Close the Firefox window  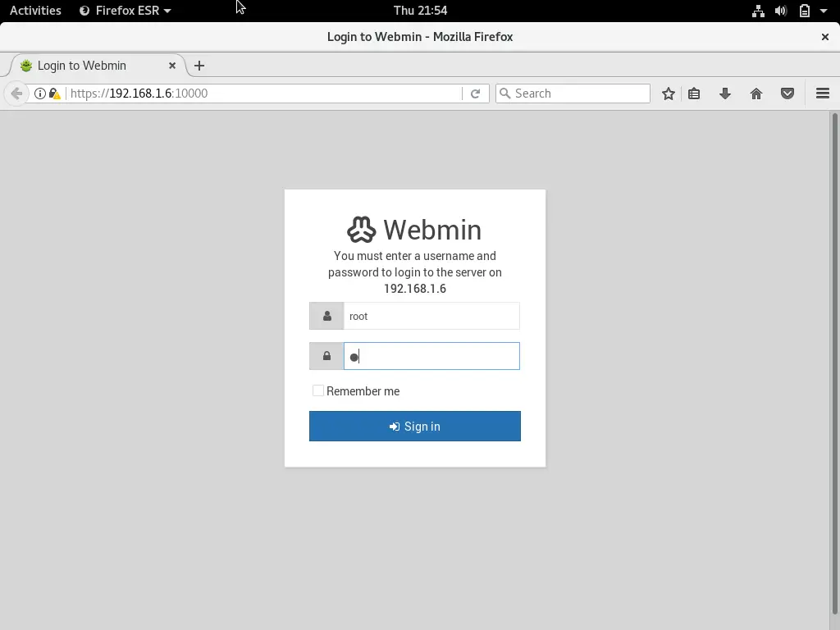[x=825, y=37]
